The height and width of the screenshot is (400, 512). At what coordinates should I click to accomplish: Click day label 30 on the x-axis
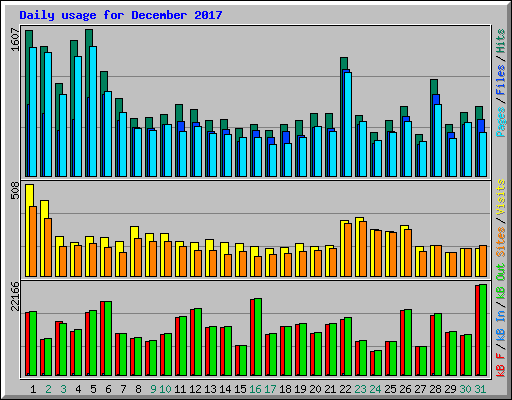tap(465, 389)
